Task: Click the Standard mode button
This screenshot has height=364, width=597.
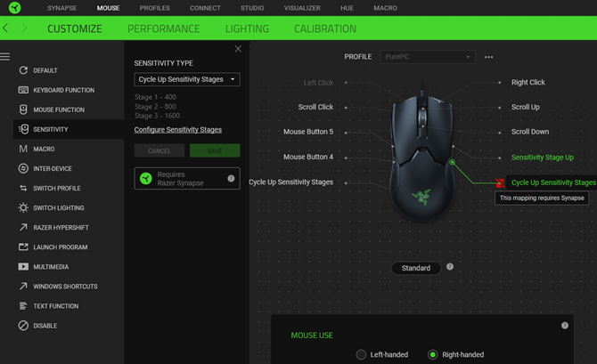Action: (416, 268)
